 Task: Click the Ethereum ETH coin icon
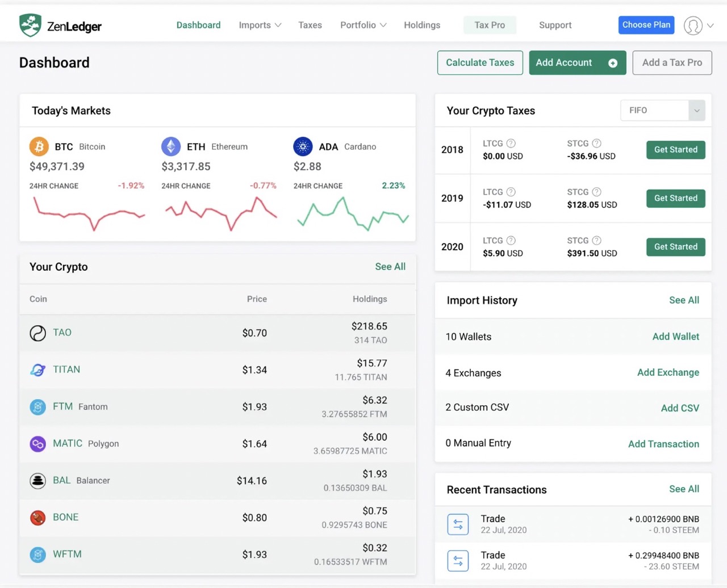pyautogui.click(x=170, y=146)
